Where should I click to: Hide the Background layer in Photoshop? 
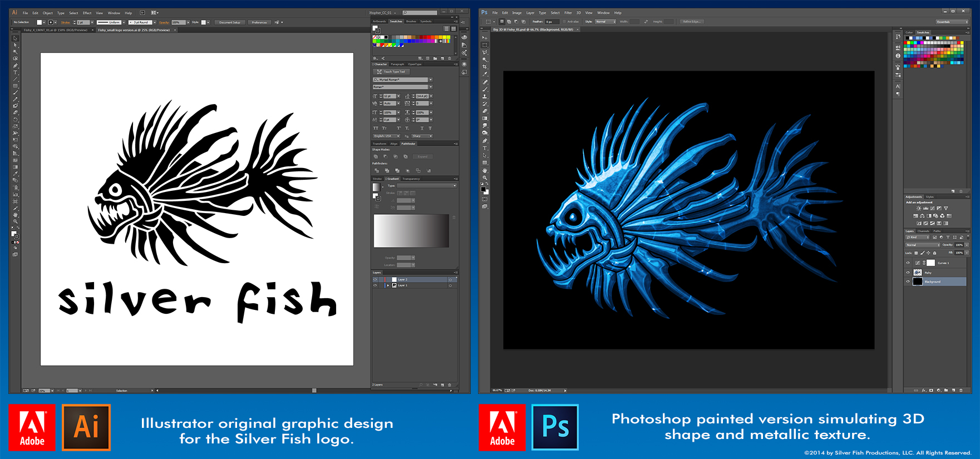pos(908,282)
